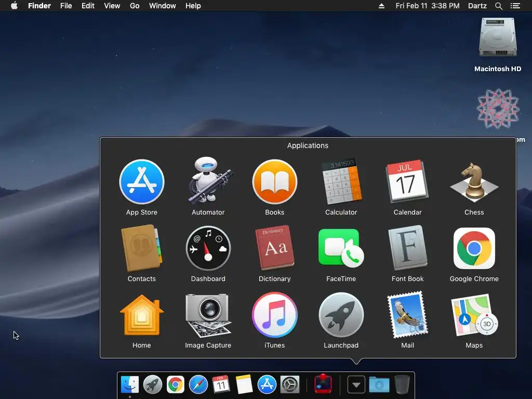Click App Store icon in the Dock
The height and width of the screenshot is (399, 532).
point(267,385)
